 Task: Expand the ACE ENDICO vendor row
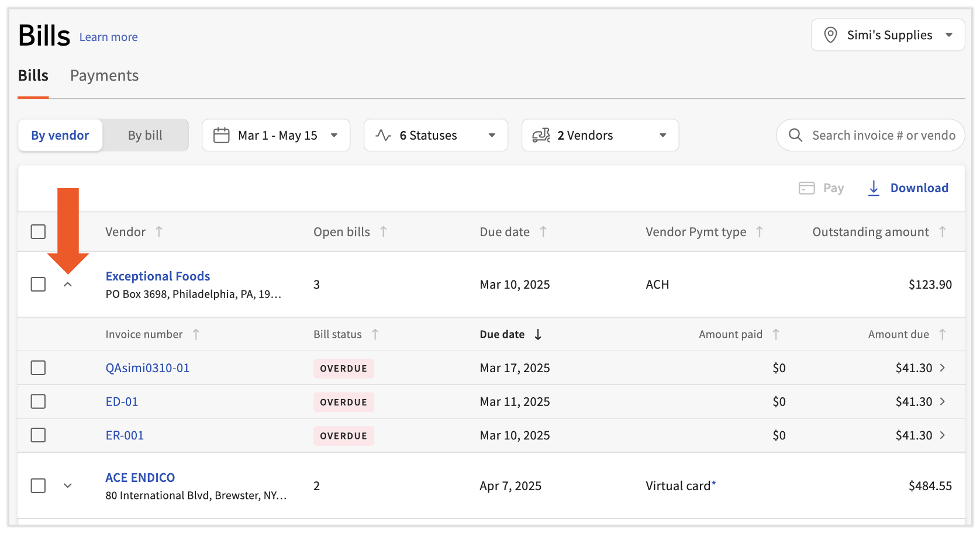(x=68, y=486)
